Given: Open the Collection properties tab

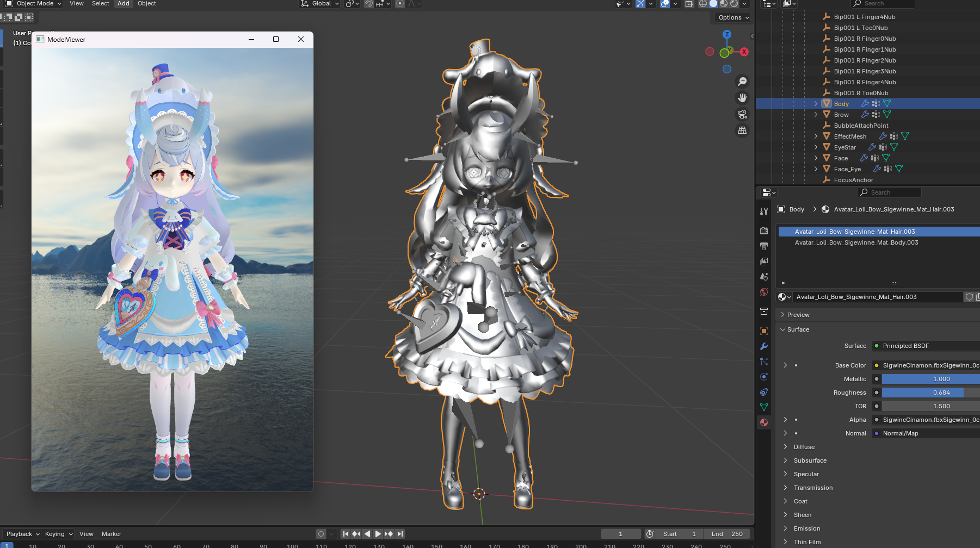Looking at the screenshot, I should pyautogui.click(x=764, y=312).
